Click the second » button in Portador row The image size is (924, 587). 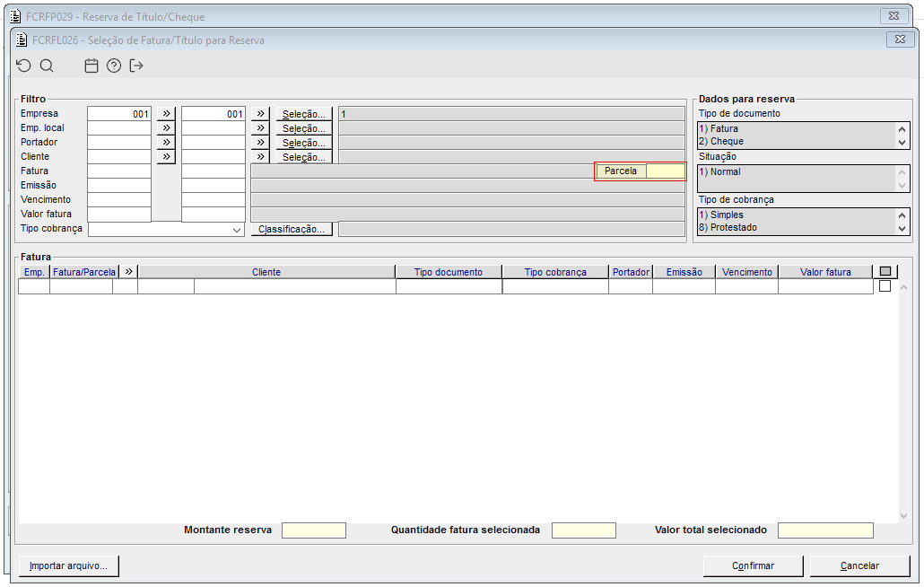260,142
